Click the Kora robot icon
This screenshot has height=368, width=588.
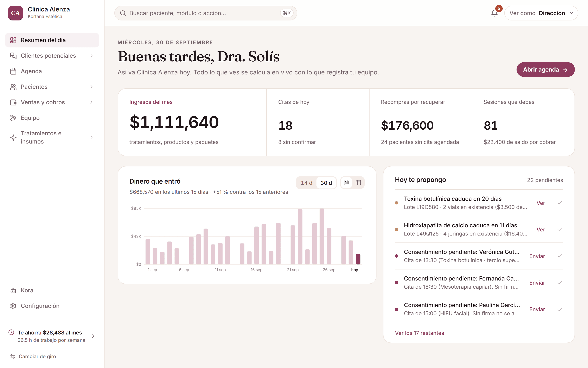tap(13, 290)
